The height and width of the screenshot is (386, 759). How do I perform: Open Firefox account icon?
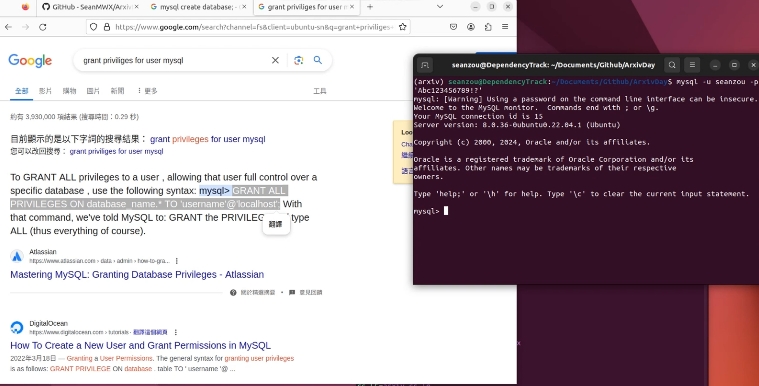coord(471,27)
